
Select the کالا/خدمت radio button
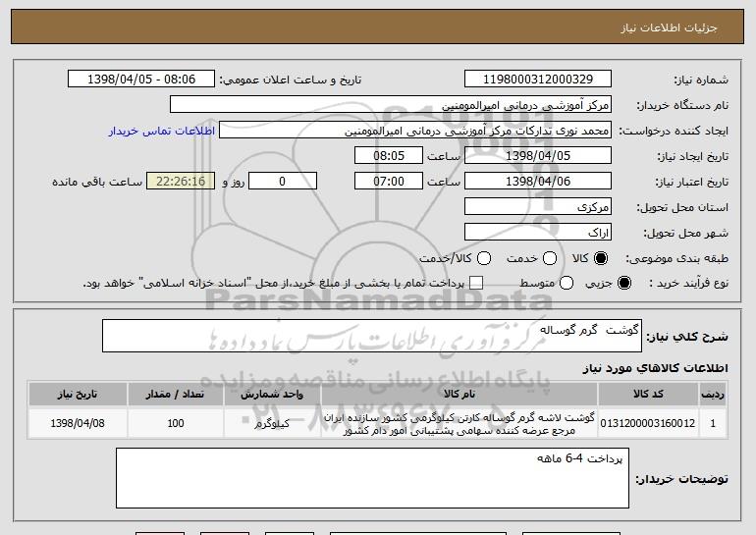pyautogui.click(x=484, y=258)
